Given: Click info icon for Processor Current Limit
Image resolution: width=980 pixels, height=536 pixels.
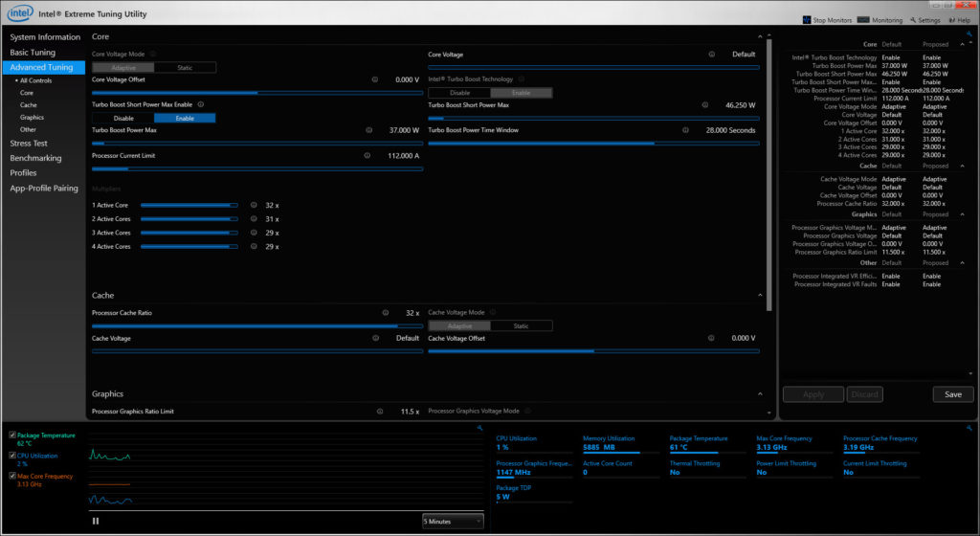Looking at the screenshot, I should [367, 156].
